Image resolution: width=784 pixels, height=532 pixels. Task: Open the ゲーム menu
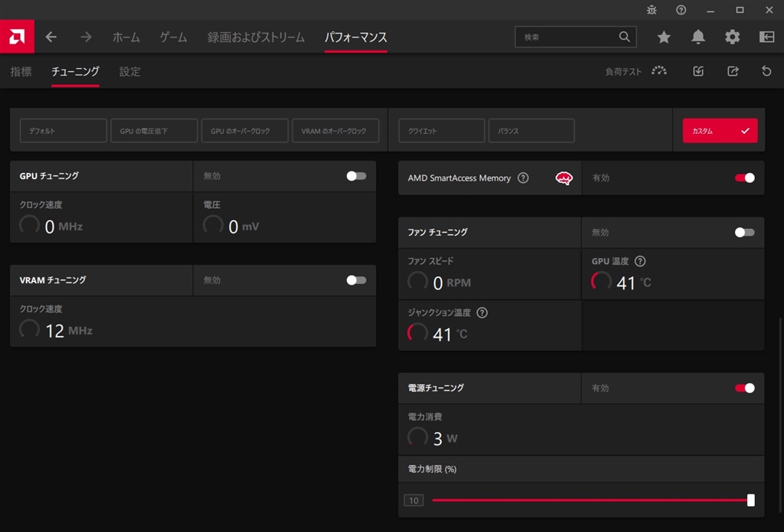click(x=174, y=37)
